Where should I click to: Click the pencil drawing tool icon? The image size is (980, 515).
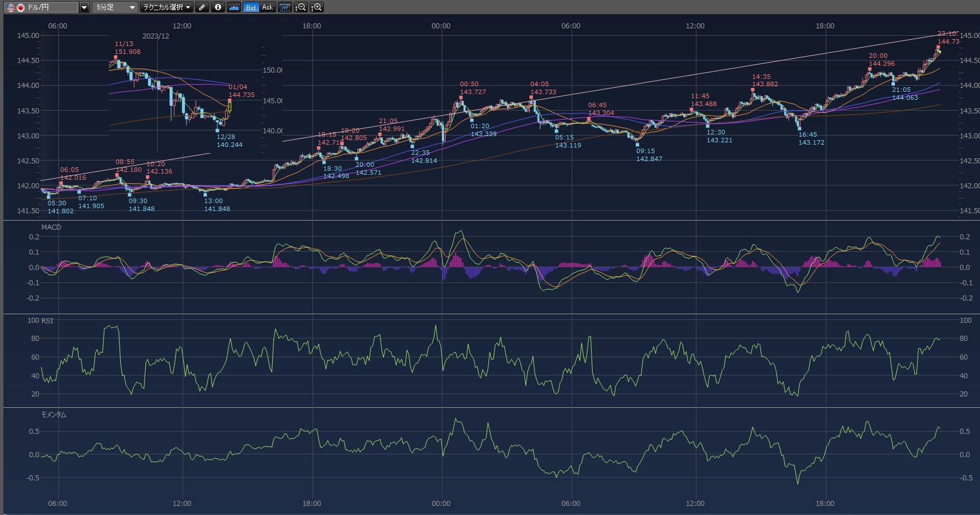pyautogui.click(x=202, y=7)
